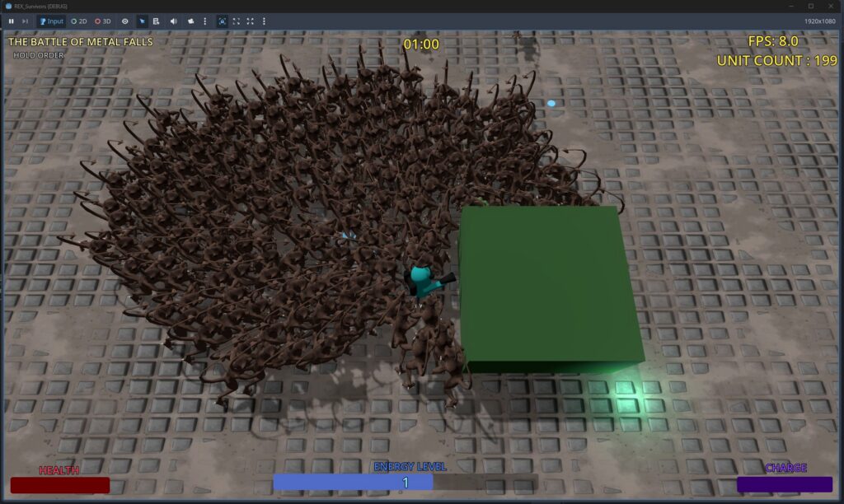This screenshot has height=504, width=844.
Task: Open camera options three-dot menu
Action: coord(204,21)
